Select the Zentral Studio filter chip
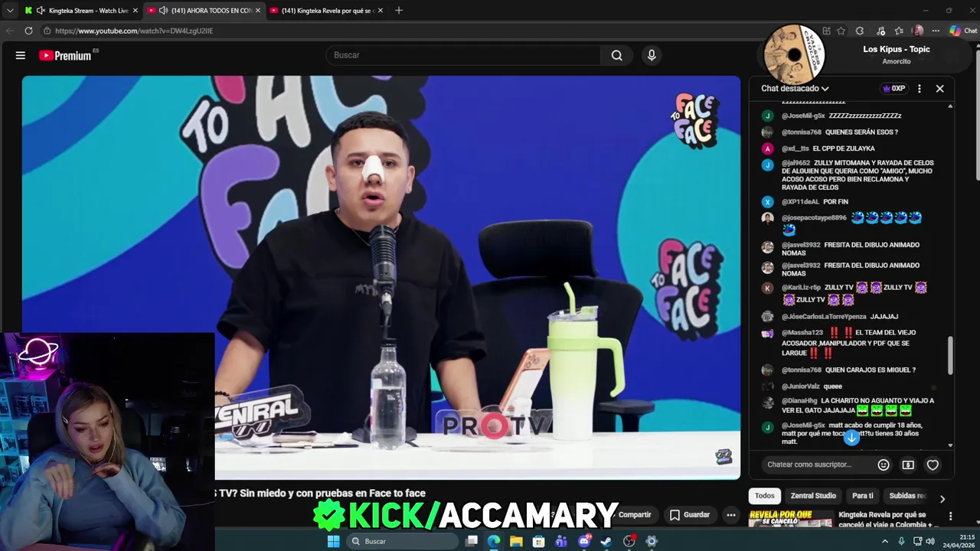Viewport: 980px width, 551px height. 813,496
